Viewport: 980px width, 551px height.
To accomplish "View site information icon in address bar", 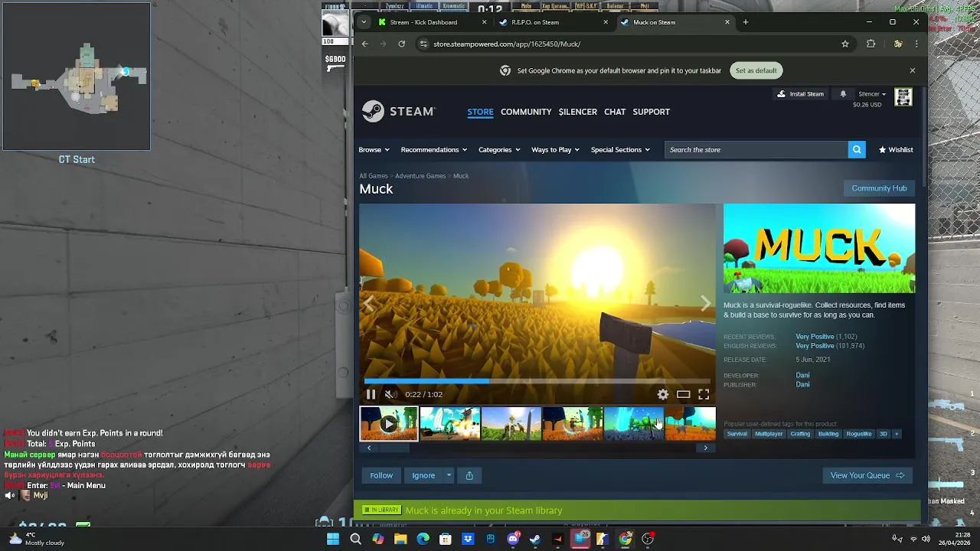I will coord(423,44).
